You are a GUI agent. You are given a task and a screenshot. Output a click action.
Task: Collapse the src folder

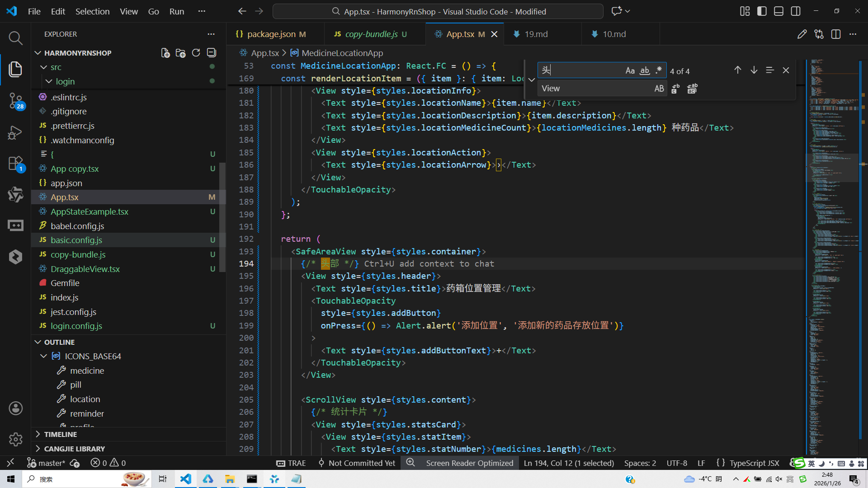tap(43, 67)
